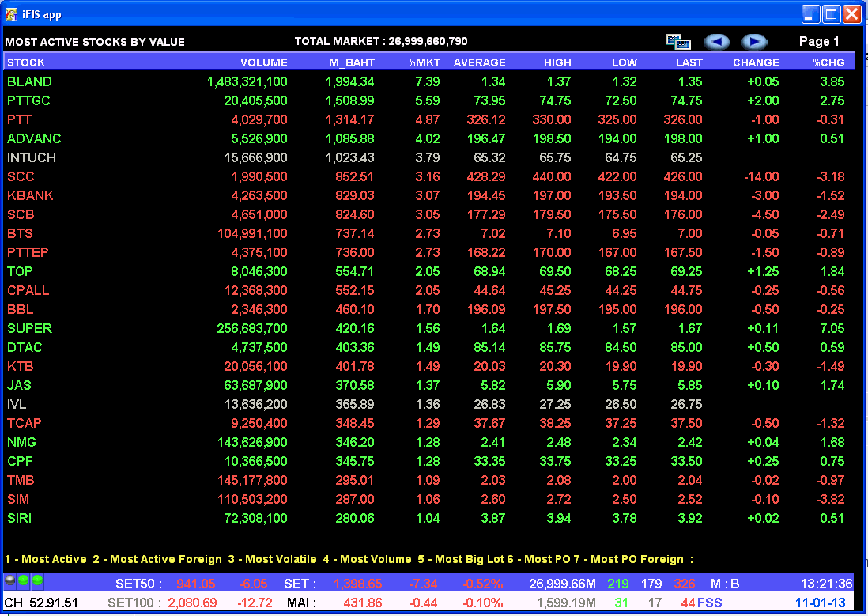This screenshot has height=616, width=868.
Task: Click the SET index value 1,398.65
Action: pos(357,584)
